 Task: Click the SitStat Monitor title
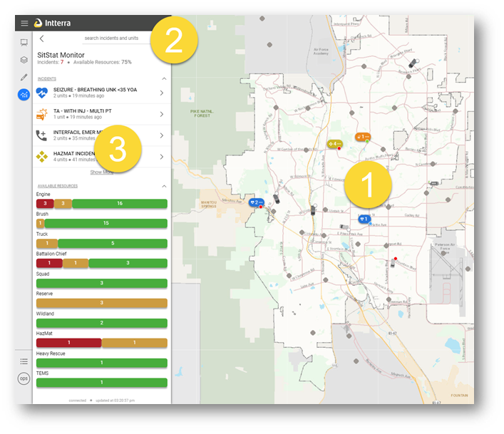tap(61, 55)
